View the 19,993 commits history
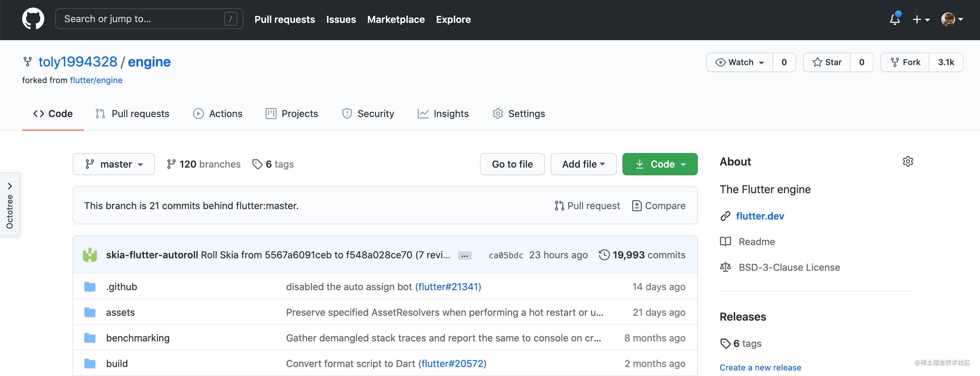This screenshot has height=376, width=980. pos(642,255)
